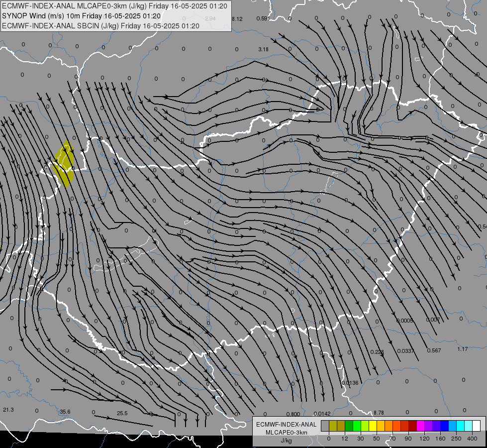The width and height of the screenshot is (487, 448).
Task: Pick the dark green legend swatch
Action: click(349, 426)
